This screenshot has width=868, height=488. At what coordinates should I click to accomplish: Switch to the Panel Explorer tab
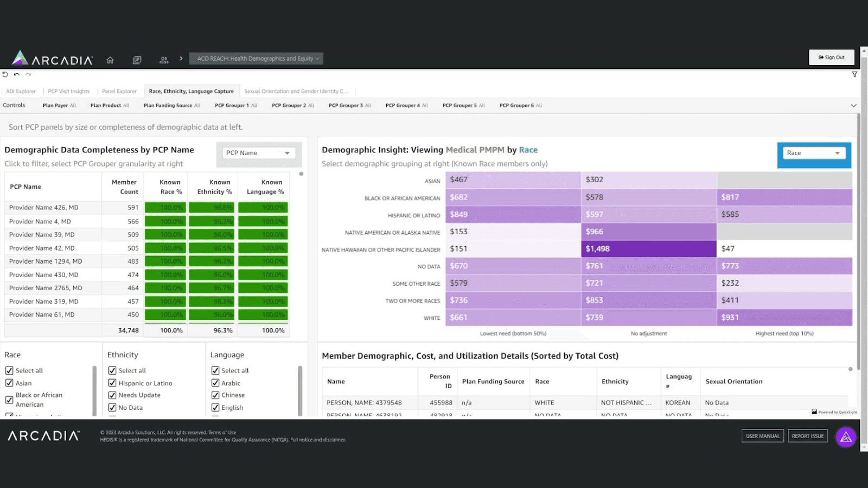coord(119,91)
